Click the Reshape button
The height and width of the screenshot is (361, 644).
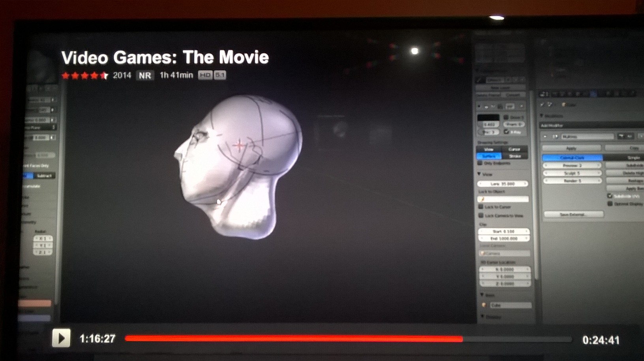click(625, 180)
